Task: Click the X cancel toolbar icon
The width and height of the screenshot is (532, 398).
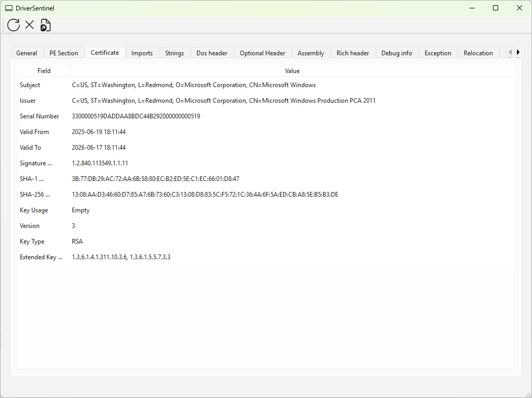Action: pyautogui.click(x=30, y=25)
